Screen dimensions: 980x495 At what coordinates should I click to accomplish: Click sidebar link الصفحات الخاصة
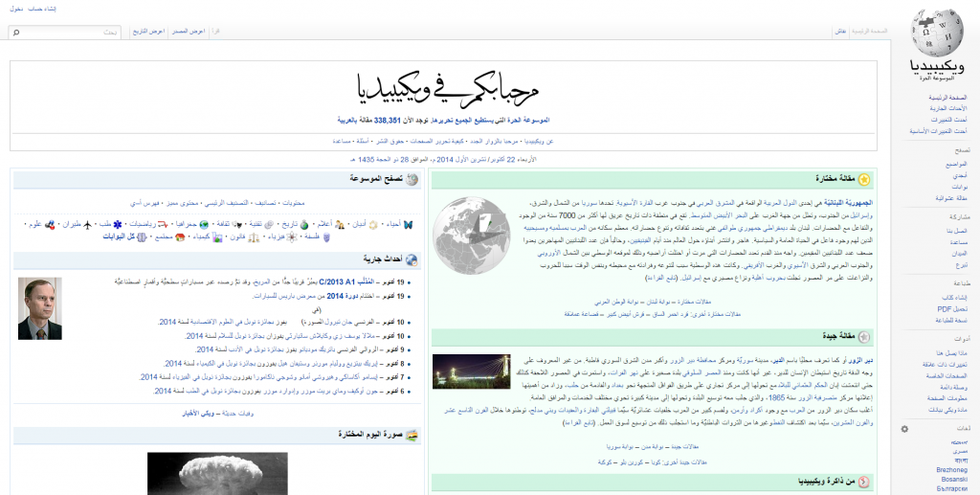tap(947, 376)
